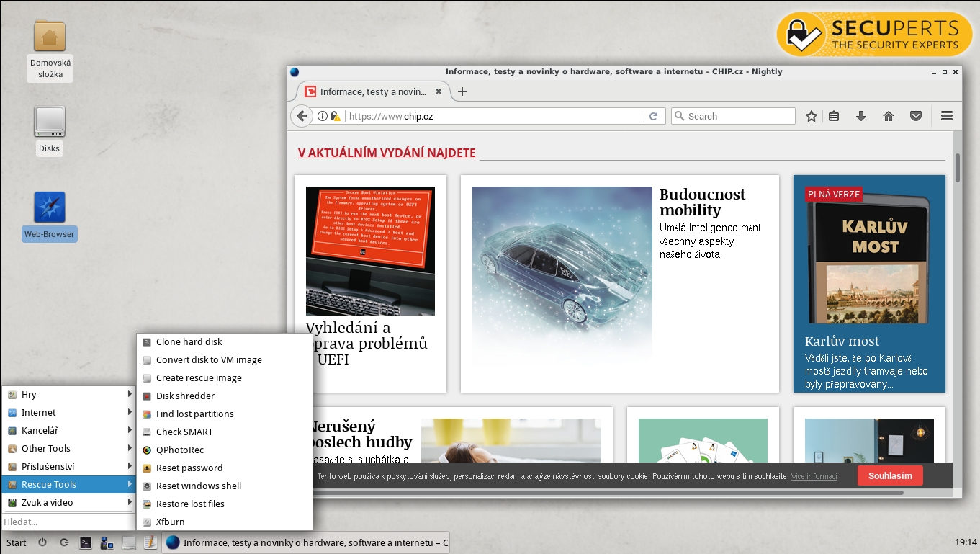Open the browser hamburger menu
Image resolution: width=980 pixels, height=554 pixels.
coord(947,116)
